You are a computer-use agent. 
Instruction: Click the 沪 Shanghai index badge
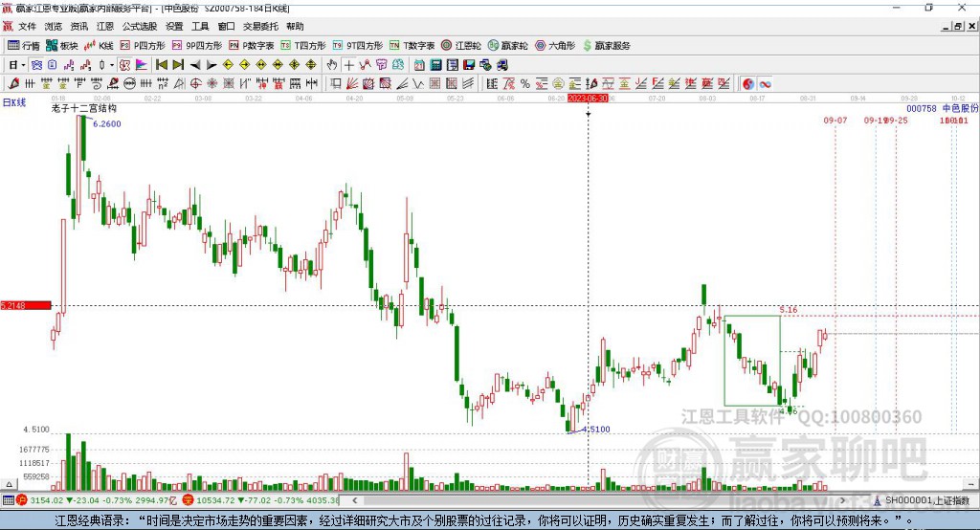coord(21,500)
